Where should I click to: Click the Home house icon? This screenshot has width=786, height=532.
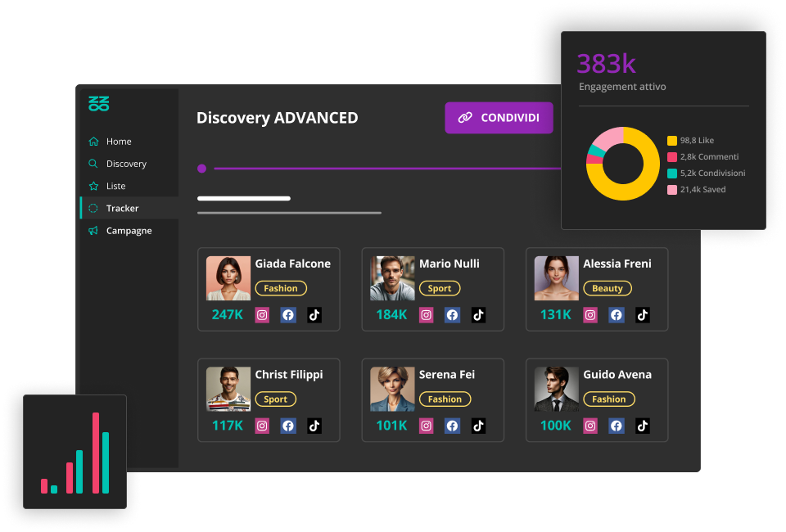(x=93, y=142)
